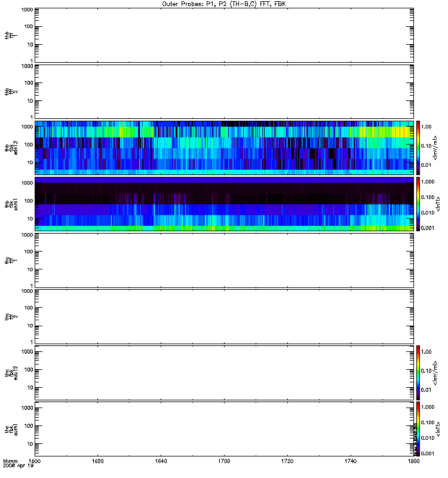Click the "thc fff 1" panel axis label
The width and height of the screenshot is (448, 478).
click(x=11, y=260)
